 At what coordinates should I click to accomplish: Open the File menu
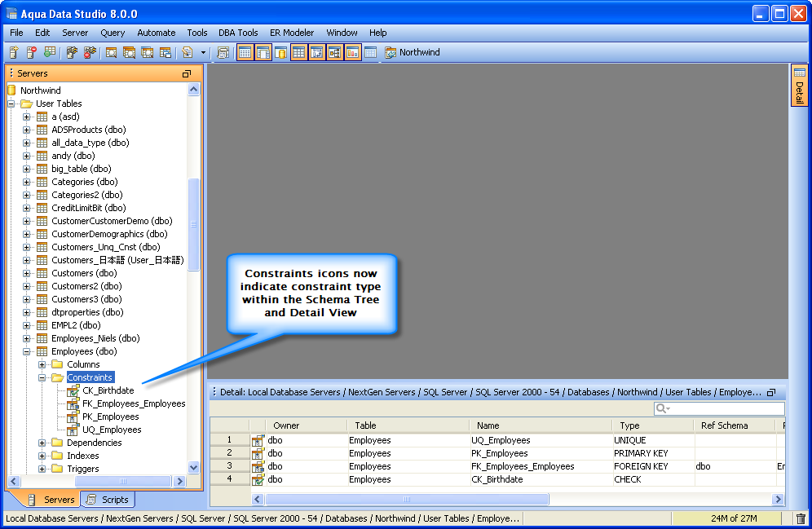[16, 33]
